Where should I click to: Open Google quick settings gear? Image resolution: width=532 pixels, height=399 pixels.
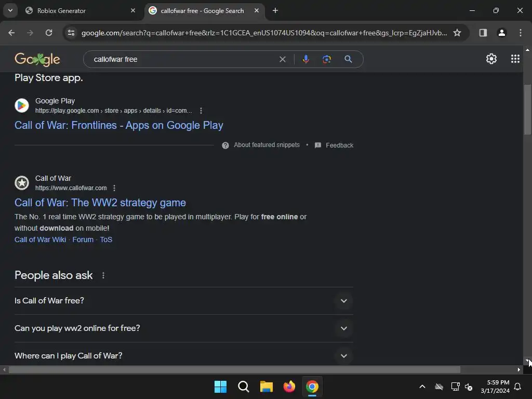tap(491, 59)
